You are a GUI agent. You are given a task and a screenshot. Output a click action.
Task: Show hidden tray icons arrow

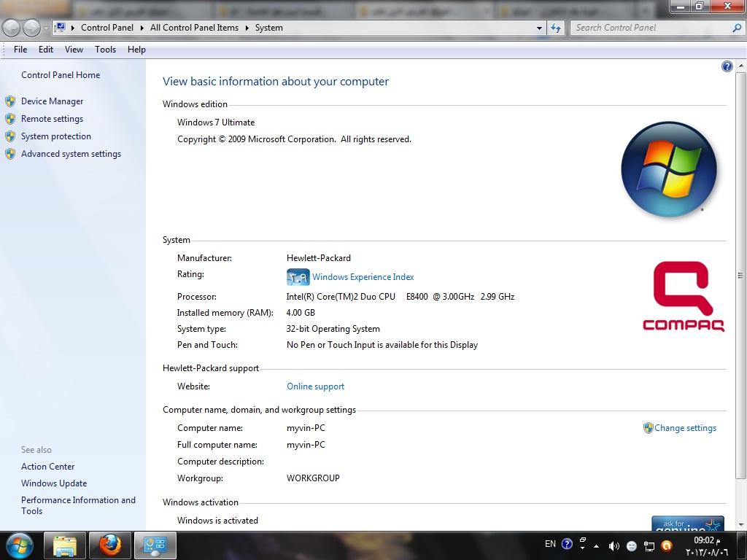tap(597, 546)
